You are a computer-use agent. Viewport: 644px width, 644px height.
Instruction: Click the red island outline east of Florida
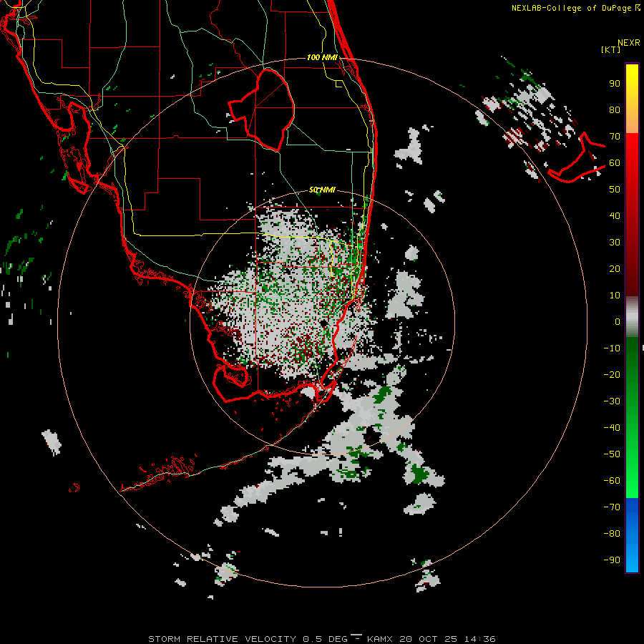pos(577,158)
